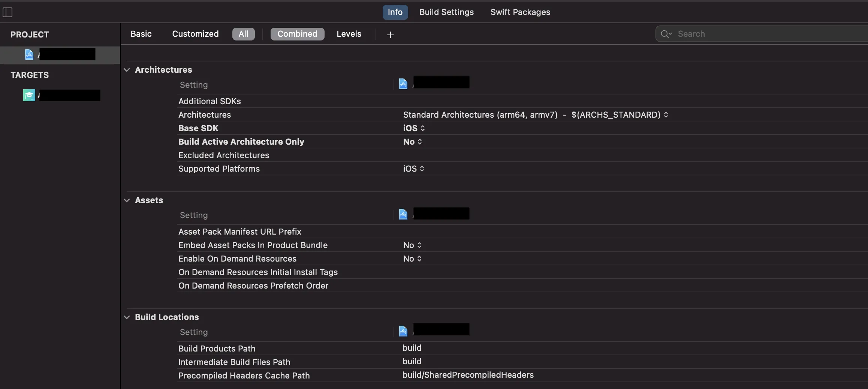
Task: Click the PROJECT section header
Action: coord(30,34)
